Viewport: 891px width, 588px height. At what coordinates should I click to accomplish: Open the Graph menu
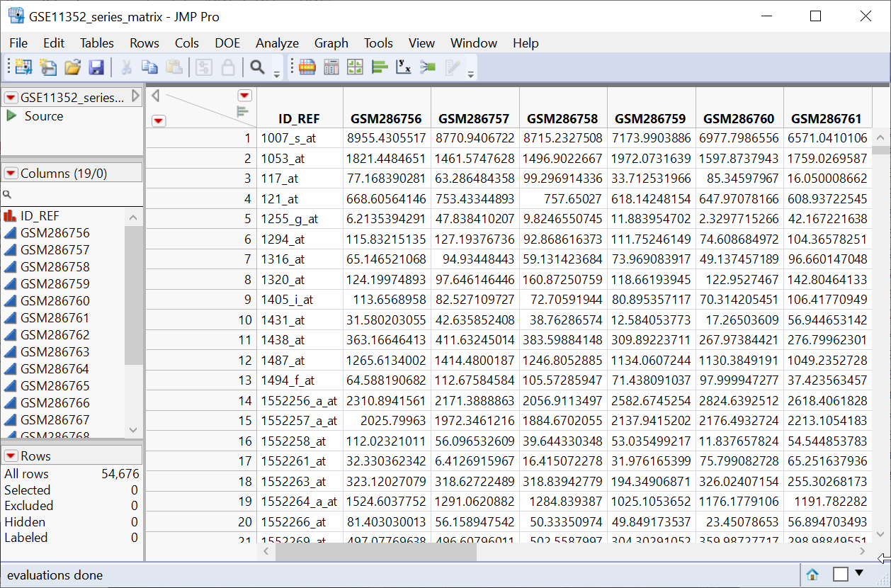331,43
